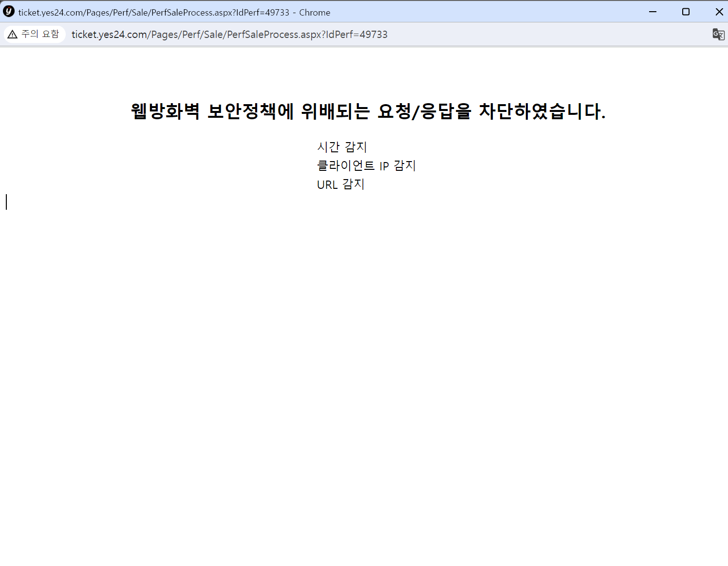Screen dimensions: 728x566
Task: Click the word 'Chrome' in title bar
Action: (315, 13)
